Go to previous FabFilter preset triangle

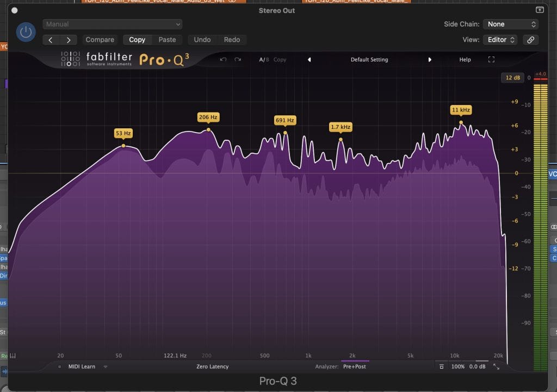coord(310,60)
